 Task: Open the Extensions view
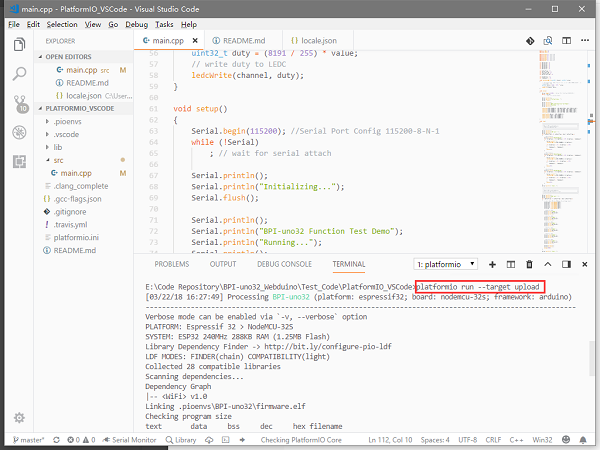tap(20, 161)
